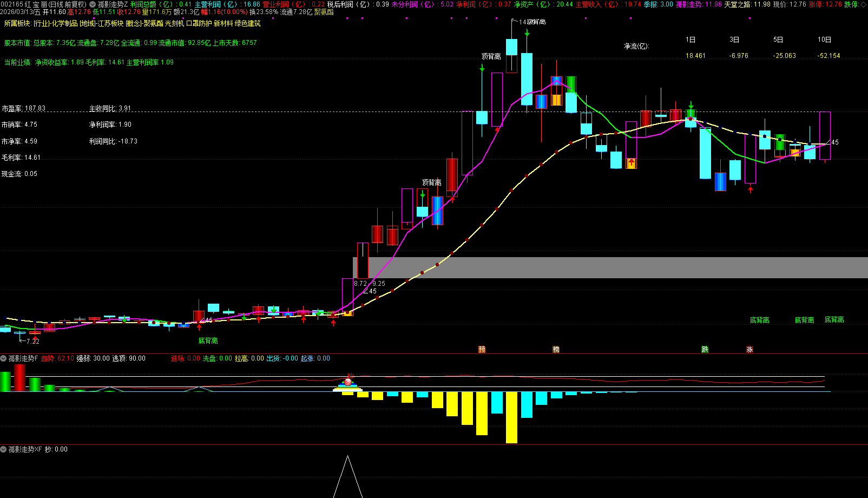Click the green down arrow under 14顶背离
This screenshot has width=868, height=498.
527,32
